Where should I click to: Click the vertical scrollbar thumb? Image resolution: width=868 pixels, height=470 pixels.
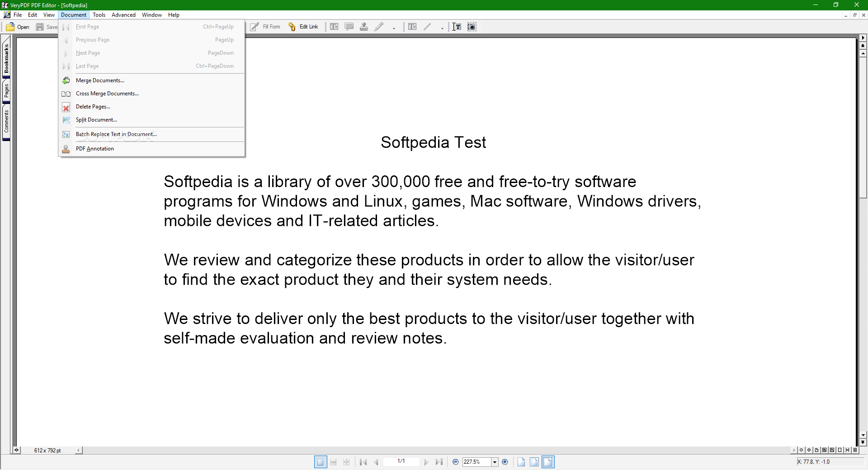pyautogui.click(x=863, y=127)
